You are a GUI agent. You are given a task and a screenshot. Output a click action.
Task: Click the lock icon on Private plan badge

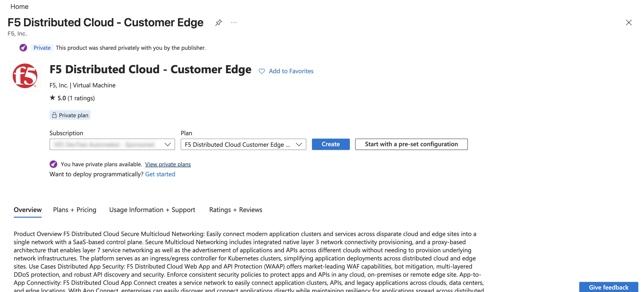coord(55,115)
